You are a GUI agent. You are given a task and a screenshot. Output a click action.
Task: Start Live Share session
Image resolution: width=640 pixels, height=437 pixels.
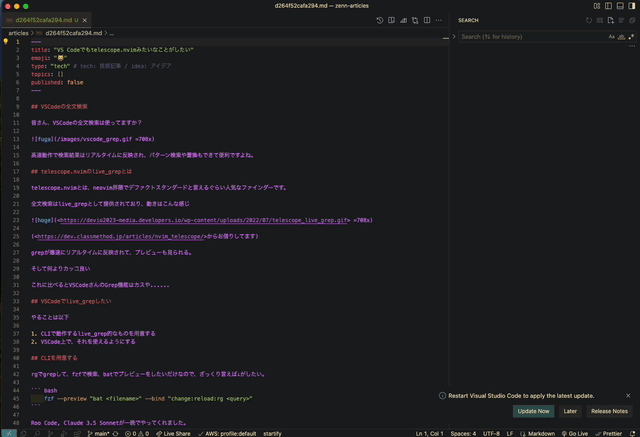click(173, 433)
